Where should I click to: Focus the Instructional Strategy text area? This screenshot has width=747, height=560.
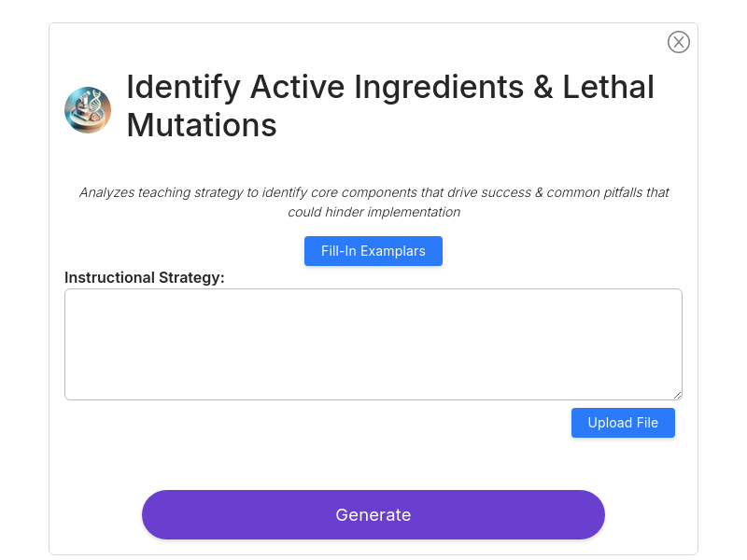coord(373,344)
